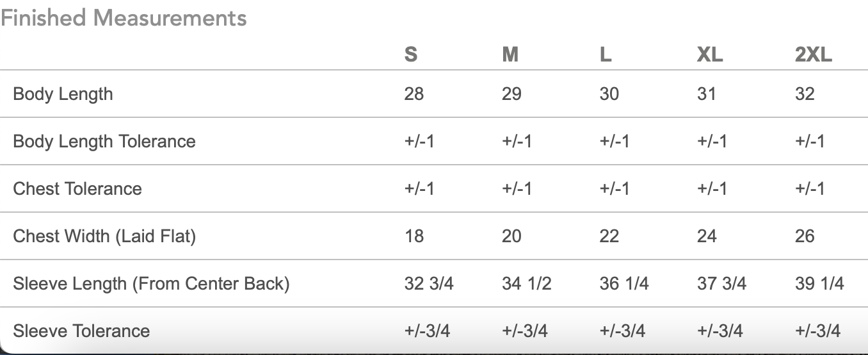Select the Chest Width (Laid Flat) label

(x=104, y=236)
